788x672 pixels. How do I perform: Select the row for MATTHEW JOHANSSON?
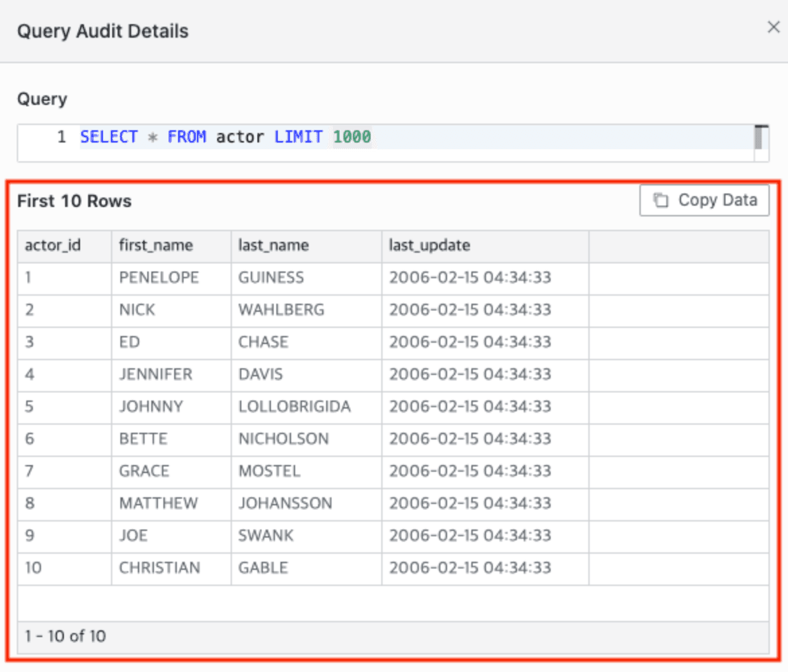coord(269,503)
